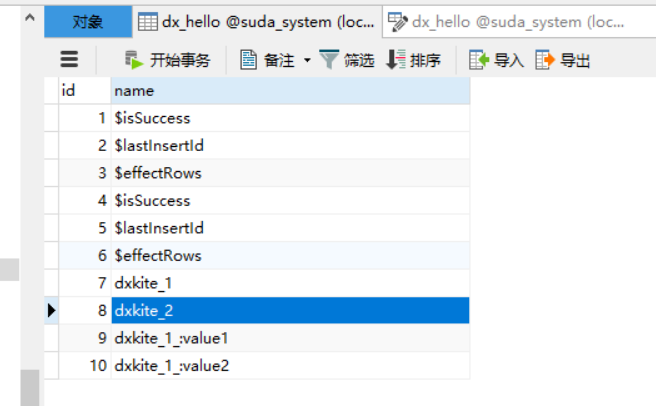
Task: Click the vertical scrollbar thumb at left
Action: tap(30, 388)
